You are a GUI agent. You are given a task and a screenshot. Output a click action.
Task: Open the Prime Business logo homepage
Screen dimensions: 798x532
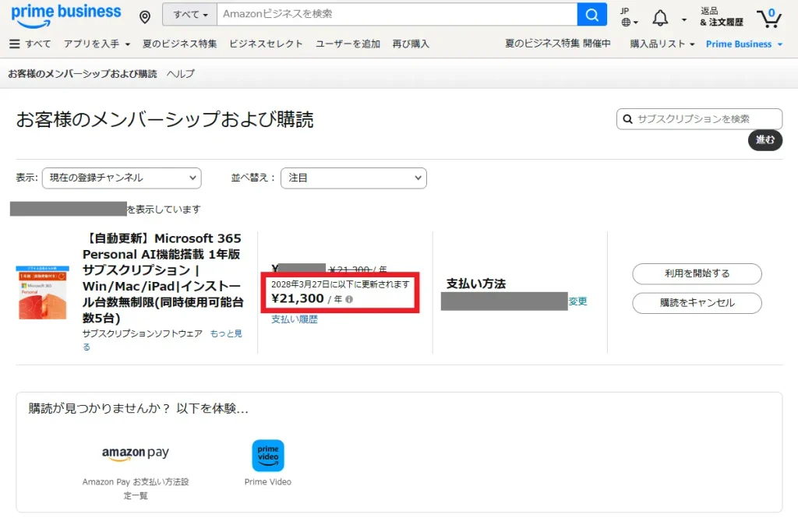click(66, 16)
